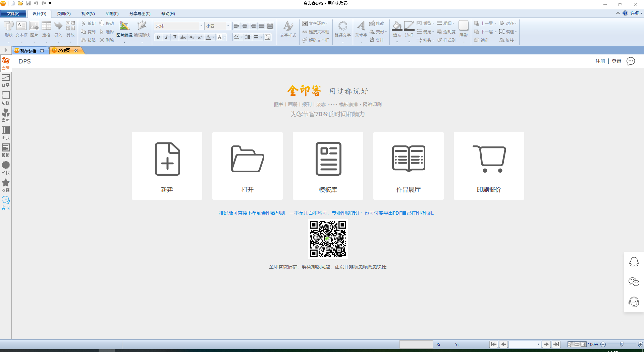The height and width of the screenshot is (352, 644).
Task: Open the chat message bubble icon near 登录
Action: pos(631,61)
